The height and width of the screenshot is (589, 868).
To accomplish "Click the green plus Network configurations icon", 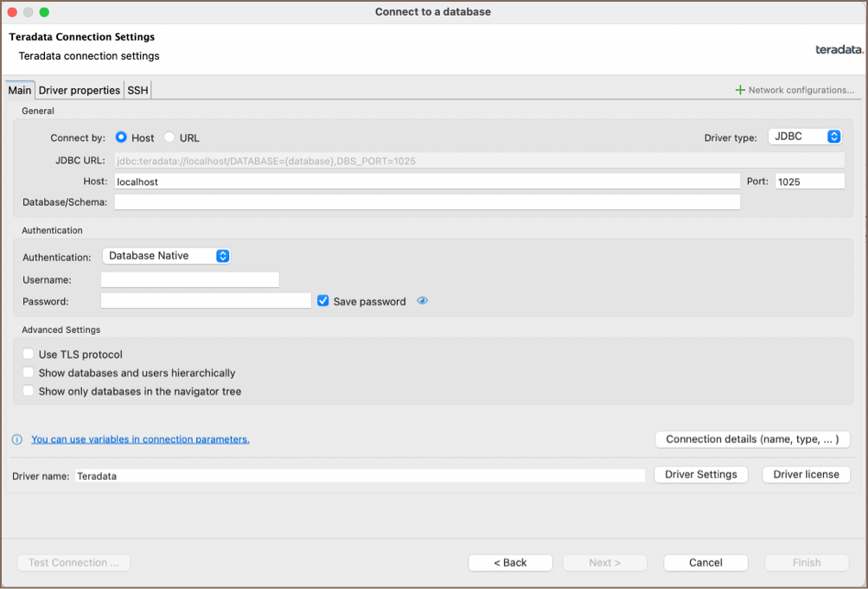I will [739, 90].
